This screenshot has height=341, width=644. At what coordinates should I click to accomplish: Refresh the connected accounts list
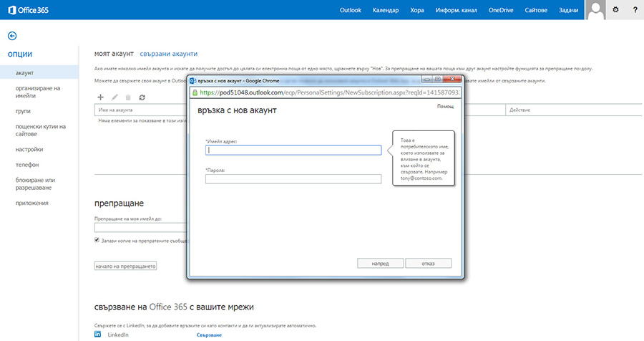click(142, 97)
